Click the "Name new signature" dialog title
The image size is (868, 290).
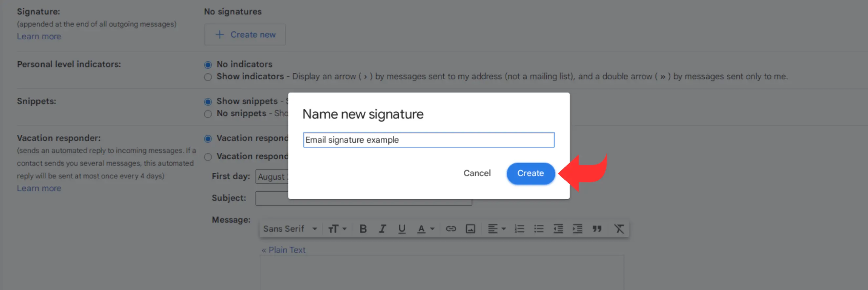pos(363,114)
